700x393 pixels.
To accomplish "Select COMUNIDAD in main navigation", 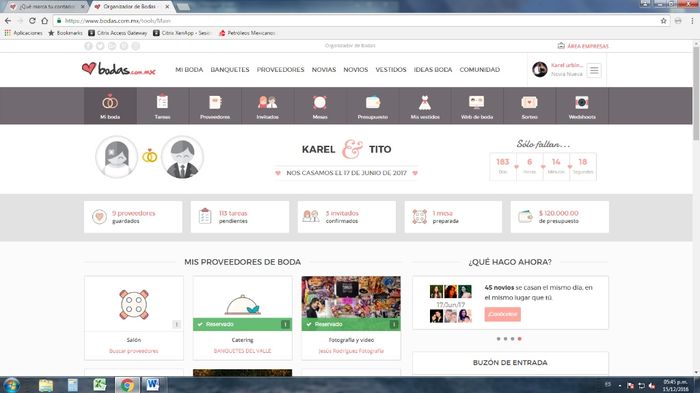I will [479, 70].
